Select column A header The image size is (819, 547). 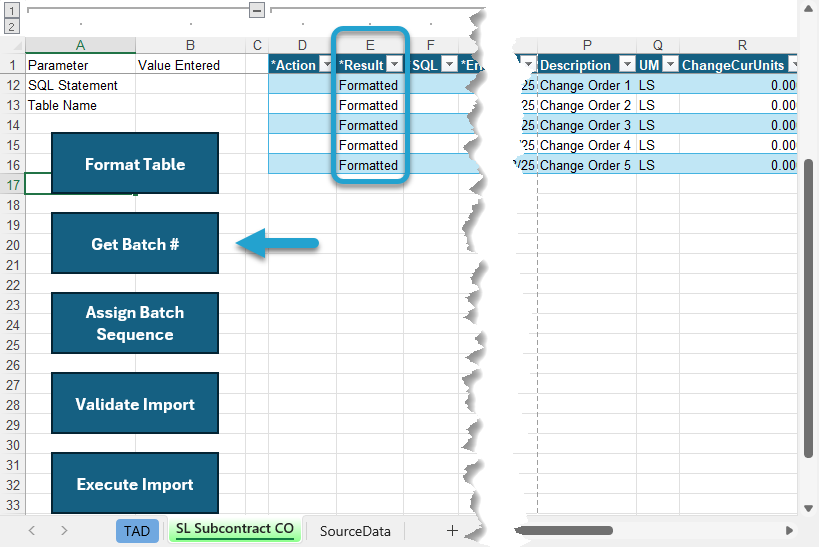(x=80, y=45)
